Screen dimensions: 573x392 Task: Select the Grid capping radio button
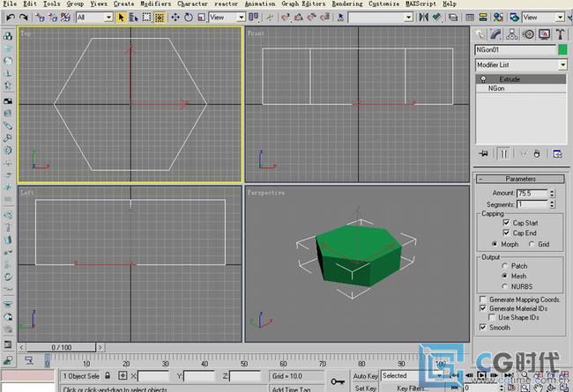point(532,244)
